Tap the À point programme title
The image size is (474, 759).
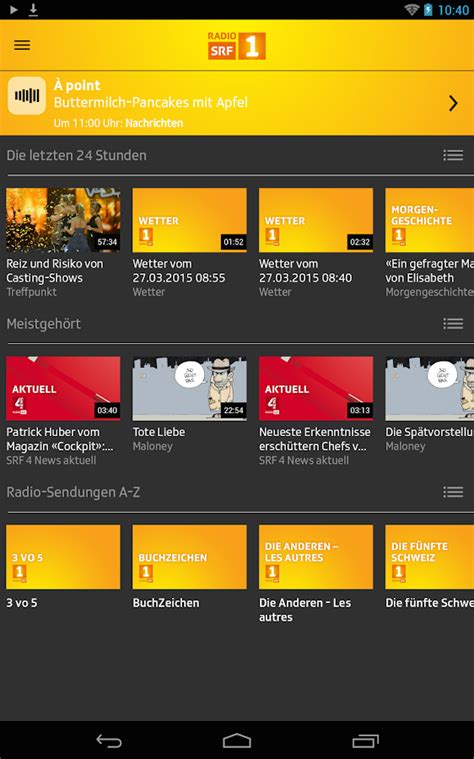coord(76,86)
